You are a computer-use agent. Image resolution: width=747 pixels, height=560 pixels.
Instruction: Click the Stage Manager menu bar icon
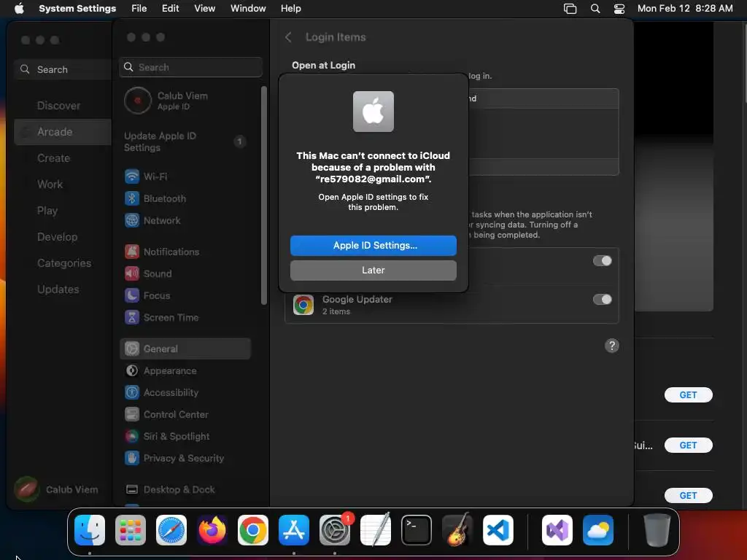pyautogui.click(x=570, y=9)
